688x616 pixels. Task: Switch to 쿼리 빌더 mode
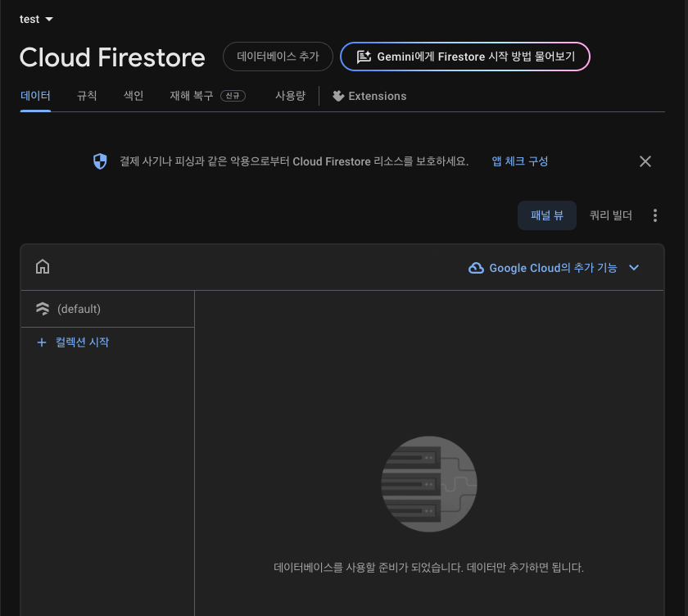610,215
